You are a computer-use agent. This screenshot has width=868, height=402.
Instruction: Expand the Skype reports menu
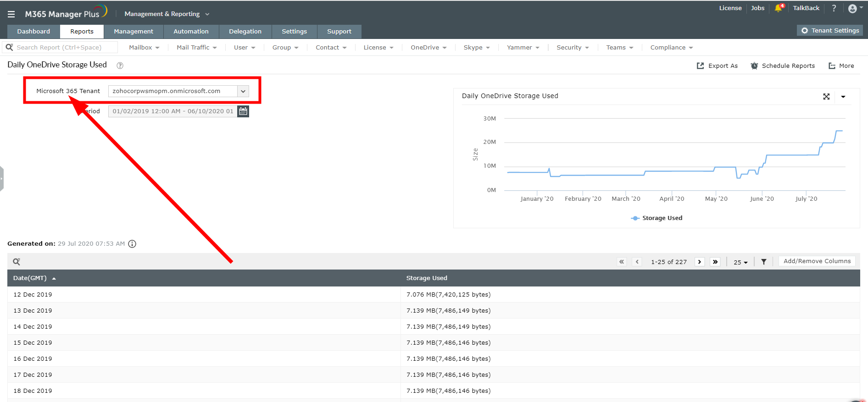click(x=477, y=48)
